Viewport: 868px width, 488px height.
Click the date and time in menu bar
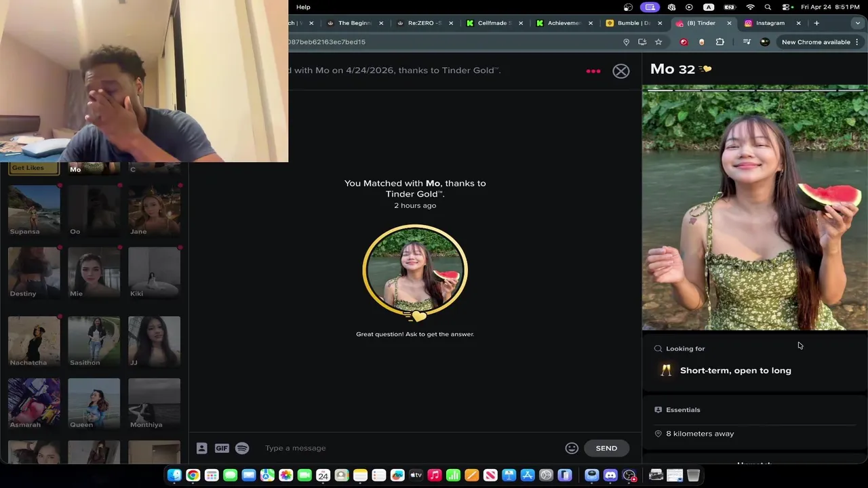831,7
